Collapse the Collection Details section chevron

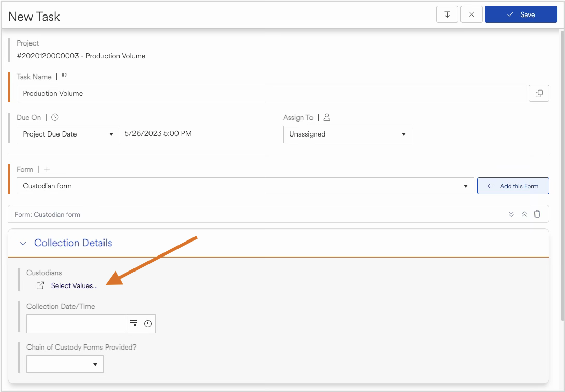[x=23, y=243]
